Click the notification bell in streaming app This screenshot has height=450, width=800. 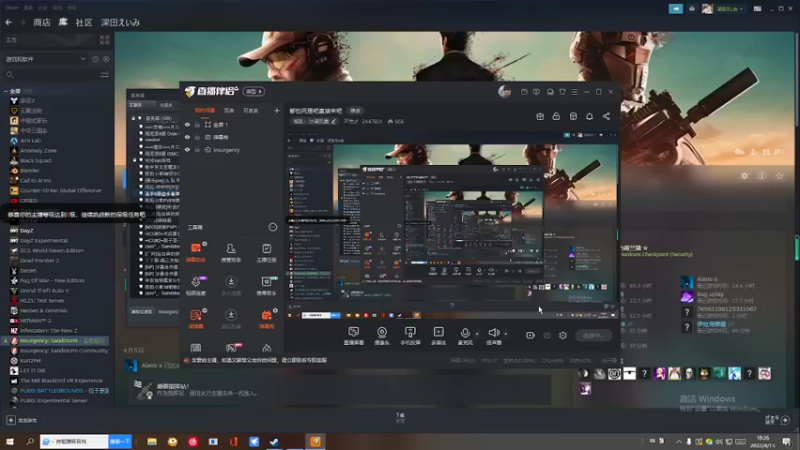(589, 116)
